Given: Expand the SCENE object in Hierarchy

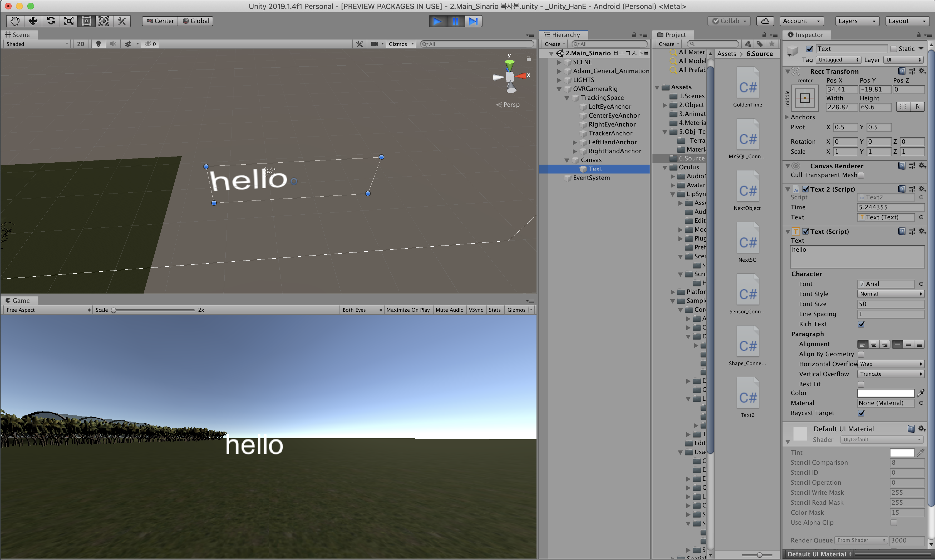Looking at the screenshot, I should point(559,62).
